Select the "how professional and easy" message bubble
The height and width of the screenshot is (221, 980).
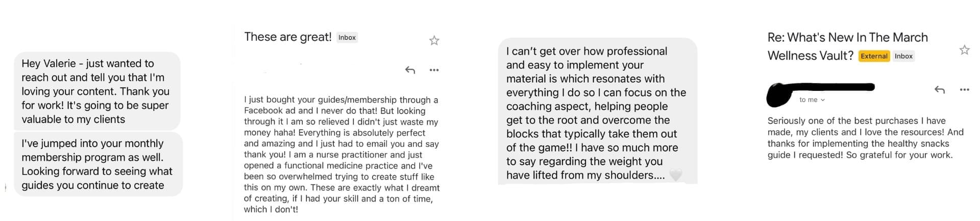pyautogui.click(x=598, y=111)
